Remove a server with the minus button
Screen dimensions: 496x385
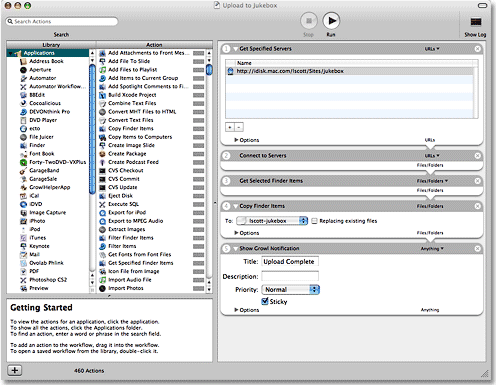click(x=239, y=127)
